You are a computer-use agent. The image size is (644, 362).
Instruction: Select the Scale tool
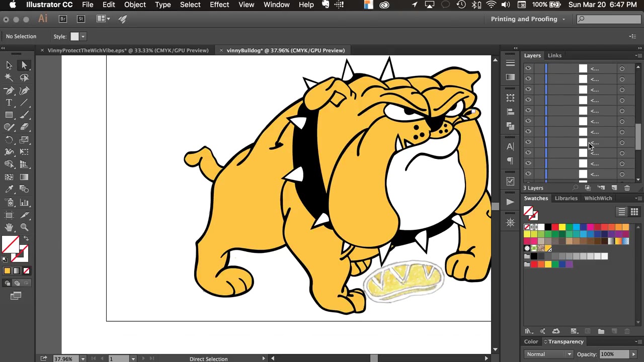[24, 140]
